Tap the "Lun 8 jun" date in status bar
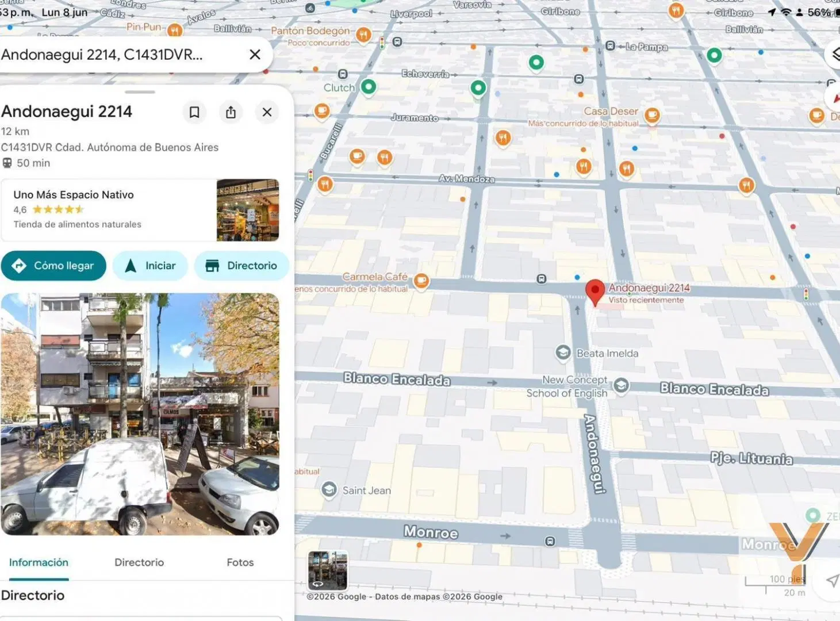 (x=64, y=12)
